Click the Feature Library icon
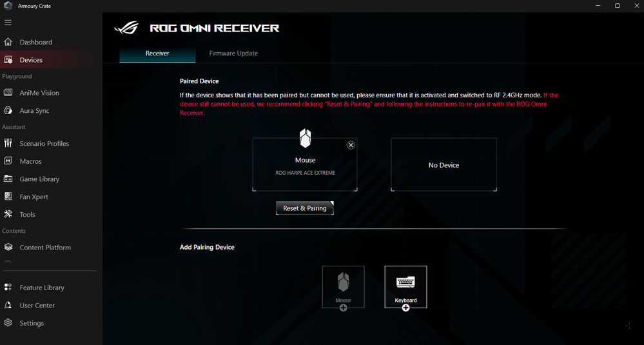The width and height of the screenshot is (644, 345). pyautogui.click(x=8, y=288)
